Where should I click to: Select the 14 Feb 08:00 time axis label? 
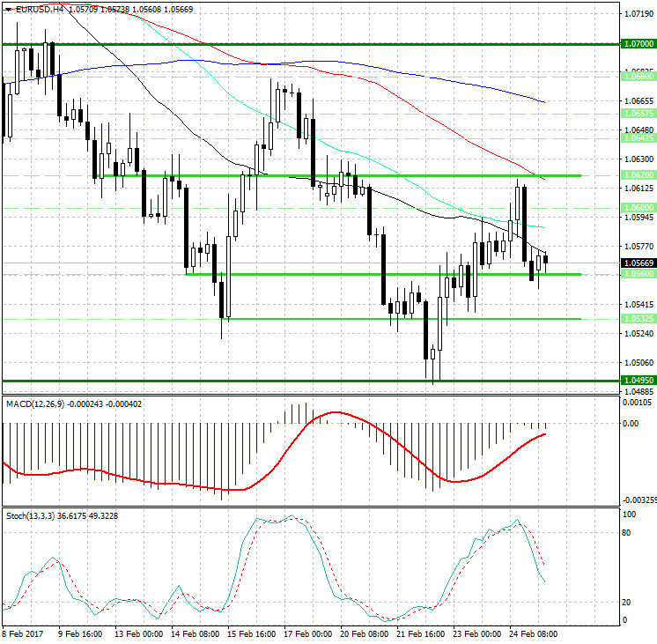195,633
